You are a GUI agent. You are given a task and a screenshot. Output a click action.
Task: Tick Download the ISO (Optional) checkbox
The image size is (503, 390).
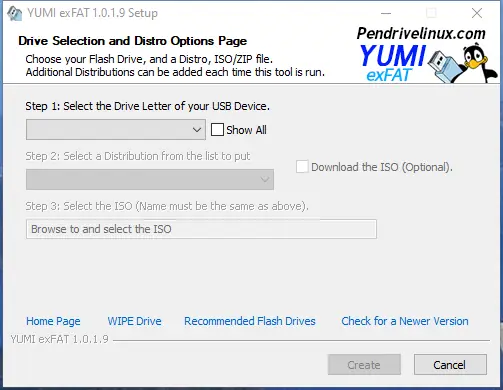[302, 167]
